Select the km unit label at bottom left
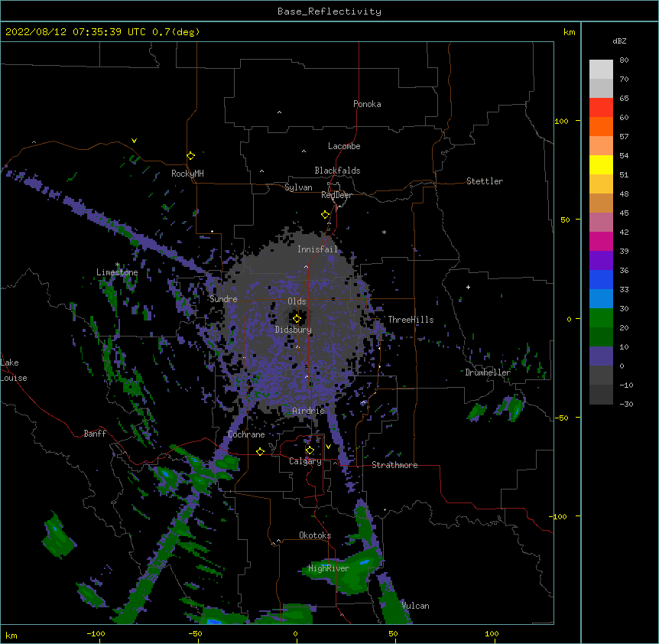 pyautogui.click(x=11, y=635)
